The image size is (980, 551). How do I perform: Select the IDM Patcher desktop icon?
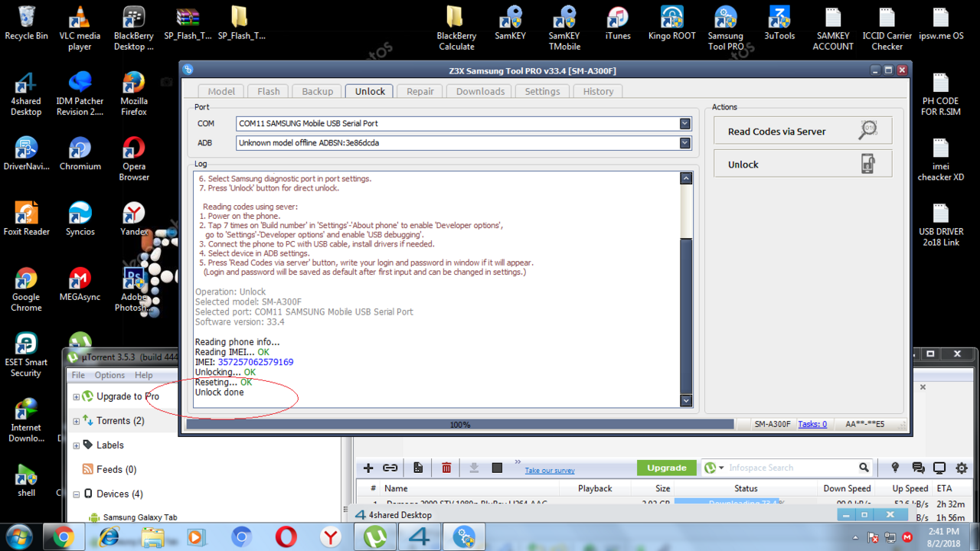click(80, 93)
